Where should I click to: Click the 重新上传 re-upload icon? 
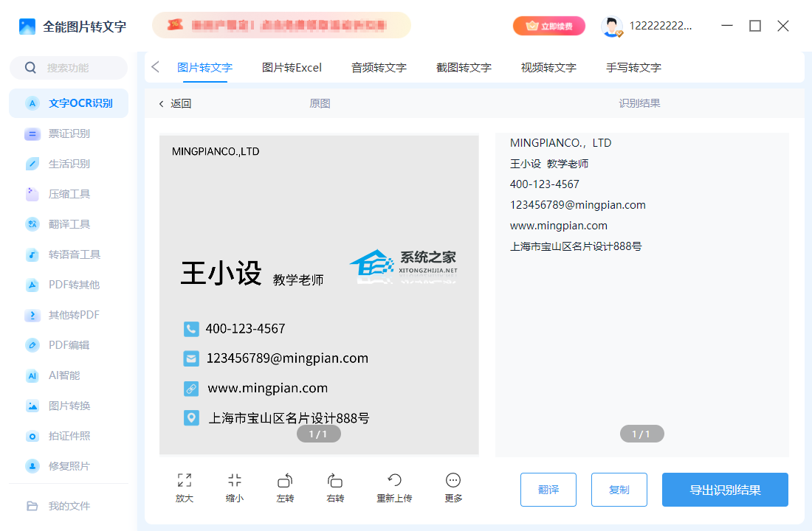click(x=394, y=481)
